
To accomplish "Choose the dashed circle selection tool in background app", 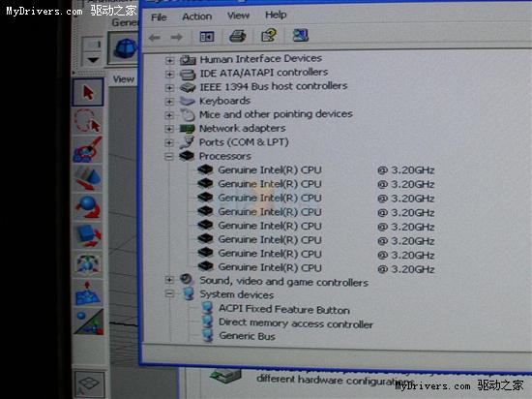I will pyautogui.click(x=87, y=121).
